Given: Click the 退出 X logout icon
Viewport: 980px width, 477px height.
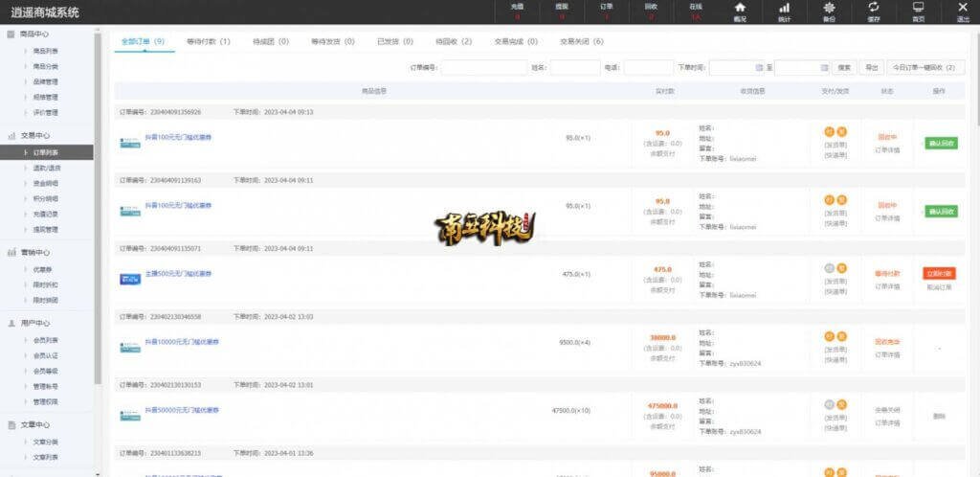Looking at the screenshot, I should 962,8.
